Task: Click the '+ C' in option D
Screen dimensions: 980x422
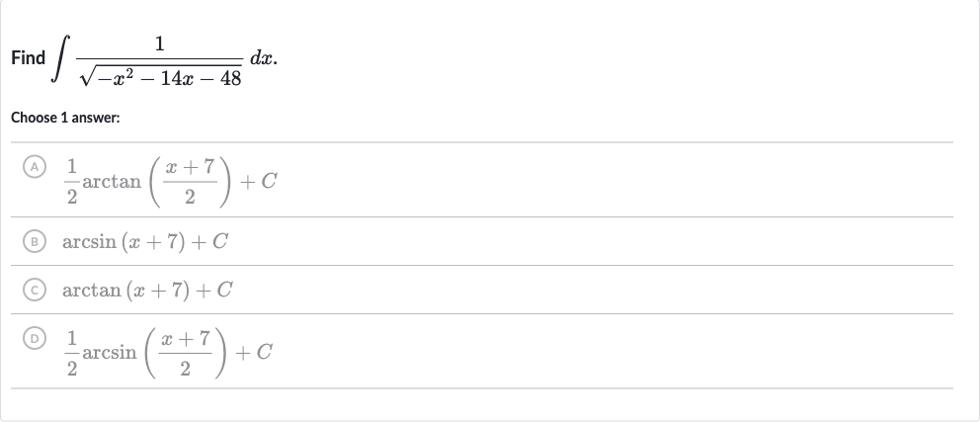Action: (x=254, y=353)
